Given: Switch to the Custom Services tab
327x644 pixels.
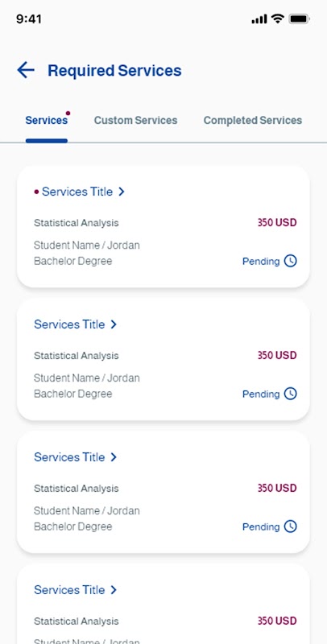Looking at the screenshot, I should click(x=135, y=120).
